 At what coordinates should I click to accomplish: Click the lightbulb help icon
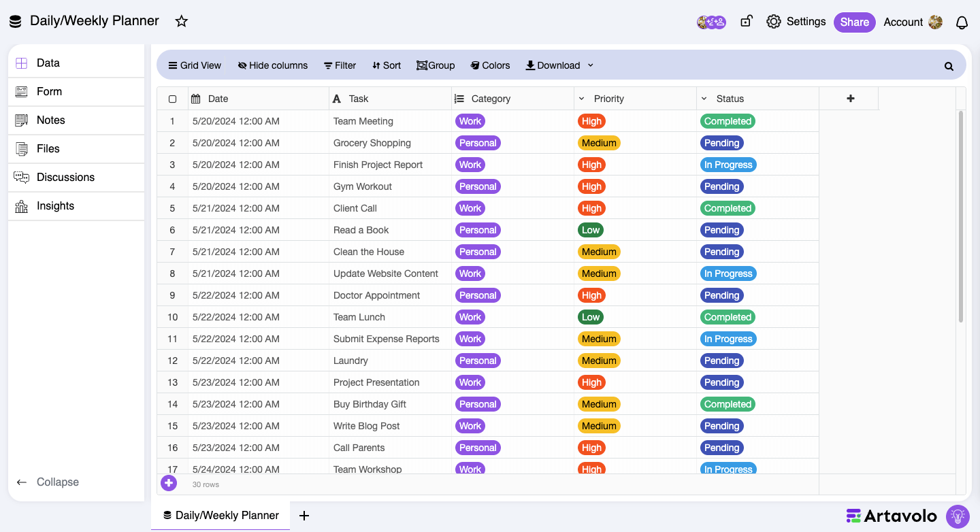pyautogui.click(x=958, y=516)
